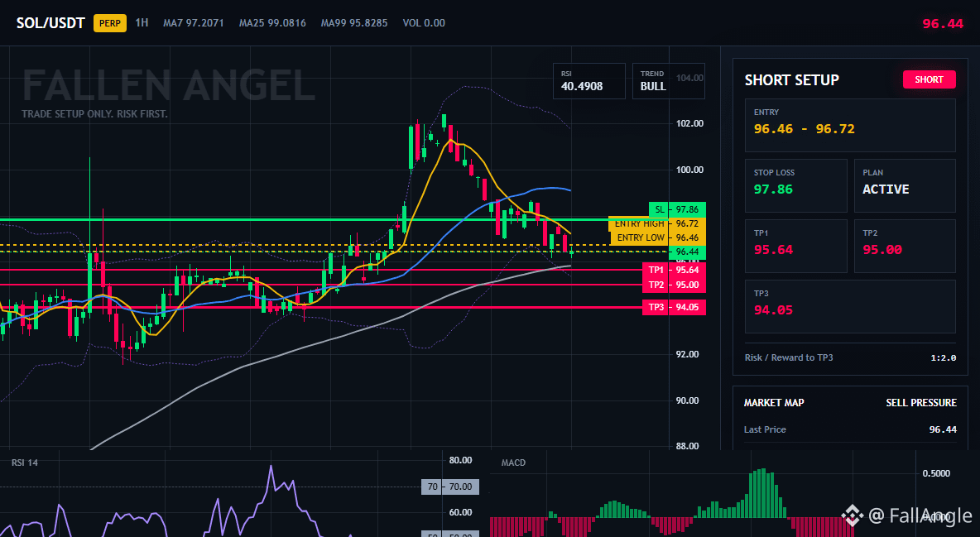Click the 88.00 price axis label
The height and width of the screenshot is (537, 980).
[687, 446]
